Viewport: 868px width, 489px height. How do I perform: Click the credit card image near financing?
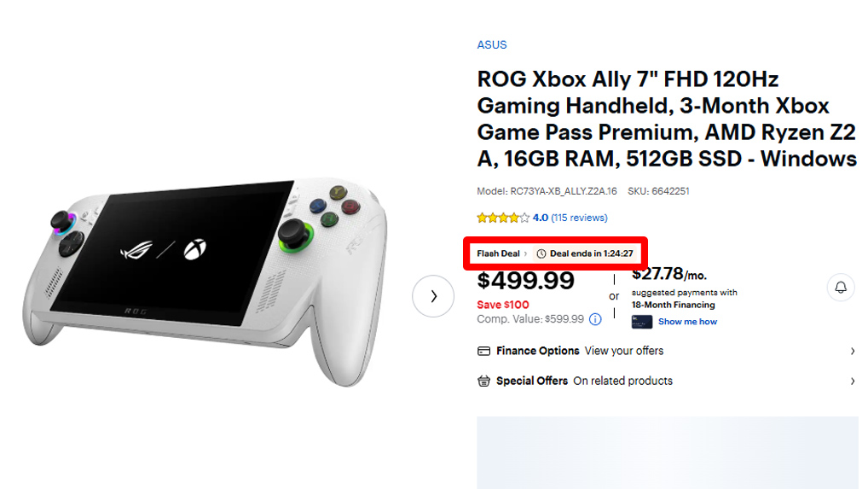pos(642,322)
